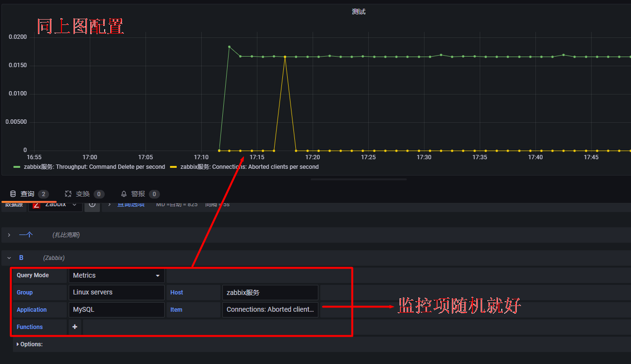The height and width of the screenshot is (364, 631).
Task: Toggle the Connections: Aborted clients per second series
Action: click(250, 167)
